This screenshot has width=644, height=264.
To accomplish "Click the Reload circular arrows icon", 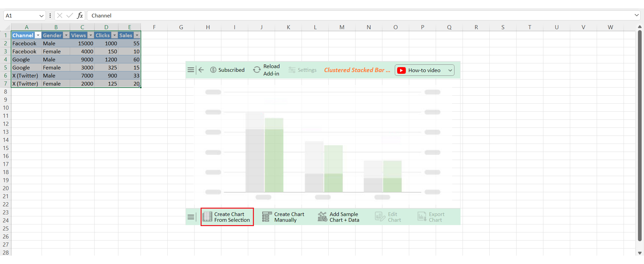I will coord(257,69).
